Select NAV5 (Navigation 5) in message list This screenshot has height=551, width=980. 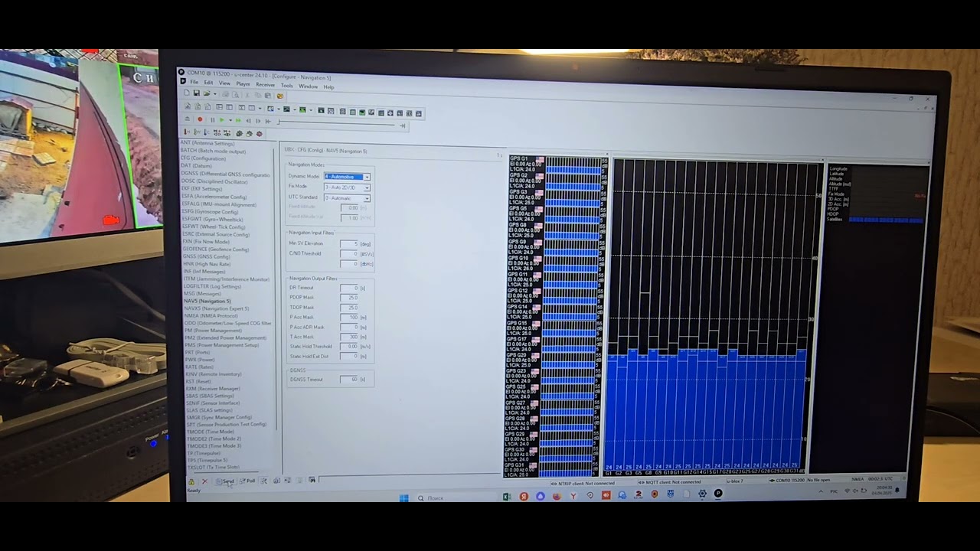pyautogui.click(x=207, y=302)
